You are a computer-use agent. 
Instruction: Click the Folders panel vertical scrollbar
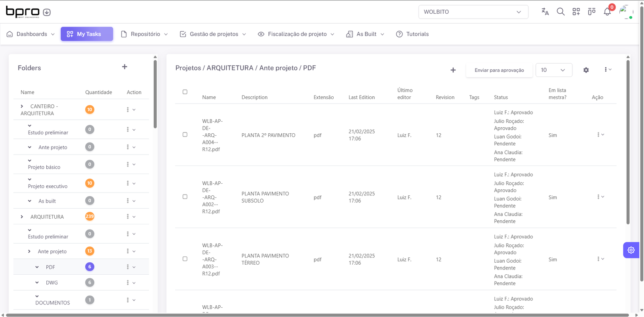(x=155, y=94)
